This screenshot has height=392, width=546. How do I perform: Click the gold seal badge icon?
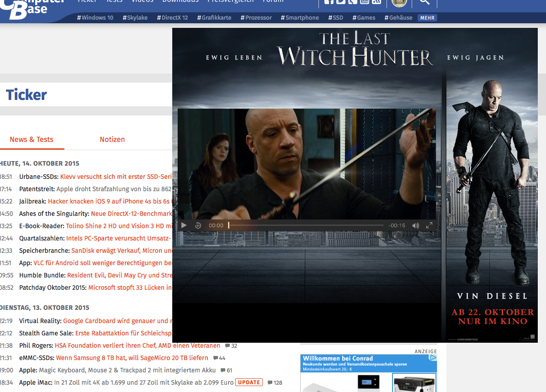[x=399, y=3]
